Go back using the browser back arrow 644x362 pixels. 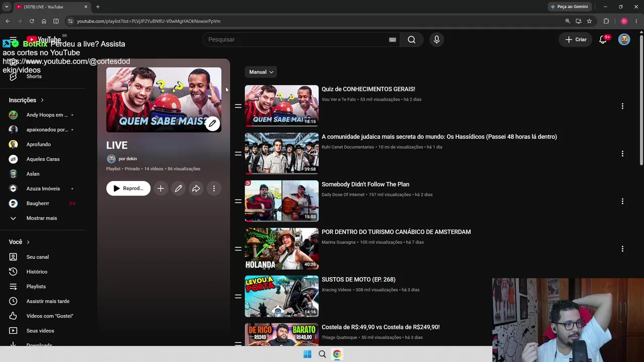point(8,21)
